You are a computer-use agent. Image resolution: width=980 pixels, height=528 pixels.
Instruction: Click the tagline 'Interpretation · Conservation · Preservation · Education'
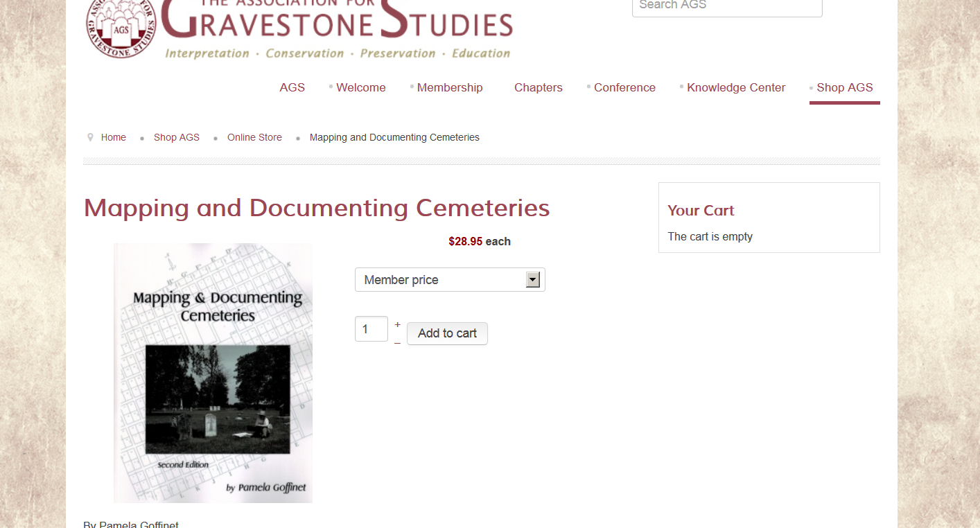coord(338,53)
